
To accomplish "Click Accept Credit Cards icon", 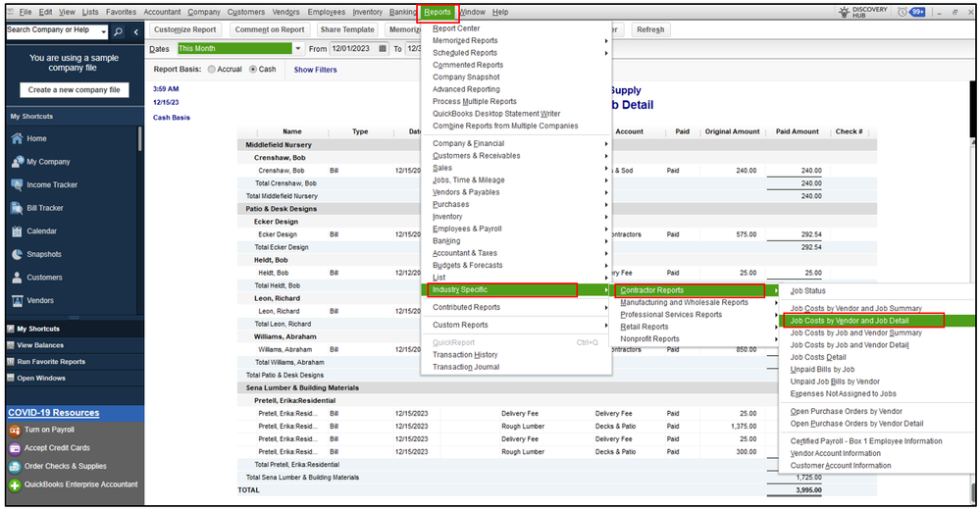I will 15,448.
